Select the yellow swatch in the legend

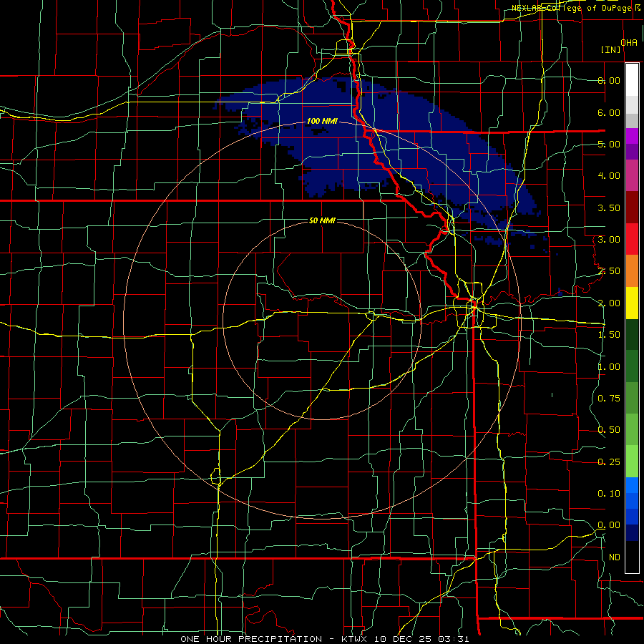click(632, 303)
